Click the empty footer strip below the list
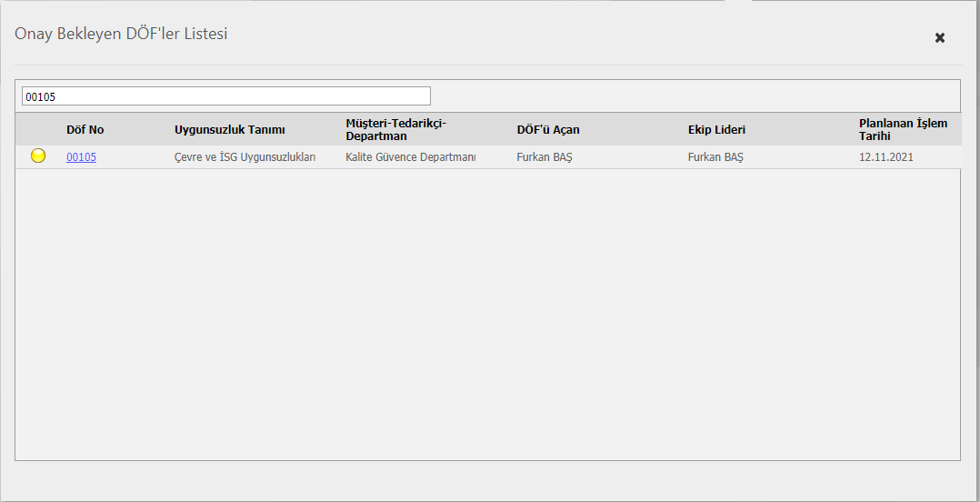980x502 pixels. click(487, 480)
